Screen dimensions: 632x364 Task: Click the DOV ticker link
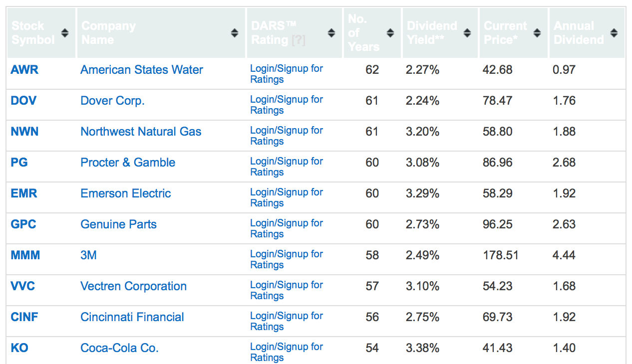tap(23, 101)
